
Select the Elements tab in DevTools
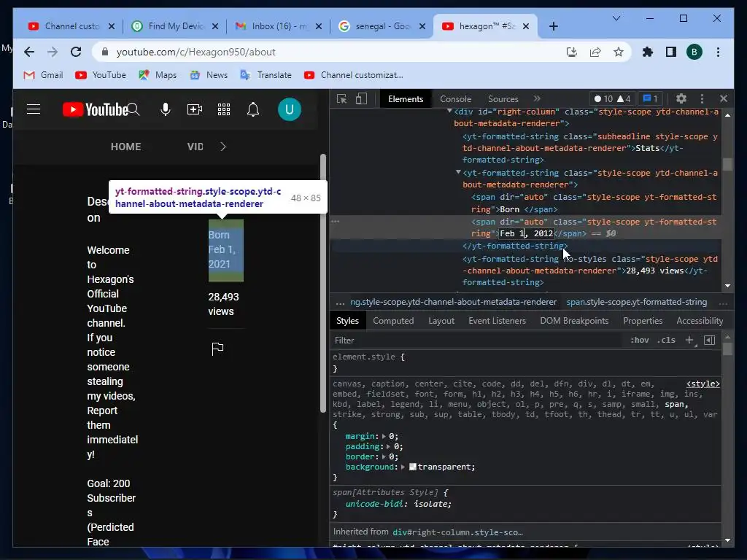point(406,98)
